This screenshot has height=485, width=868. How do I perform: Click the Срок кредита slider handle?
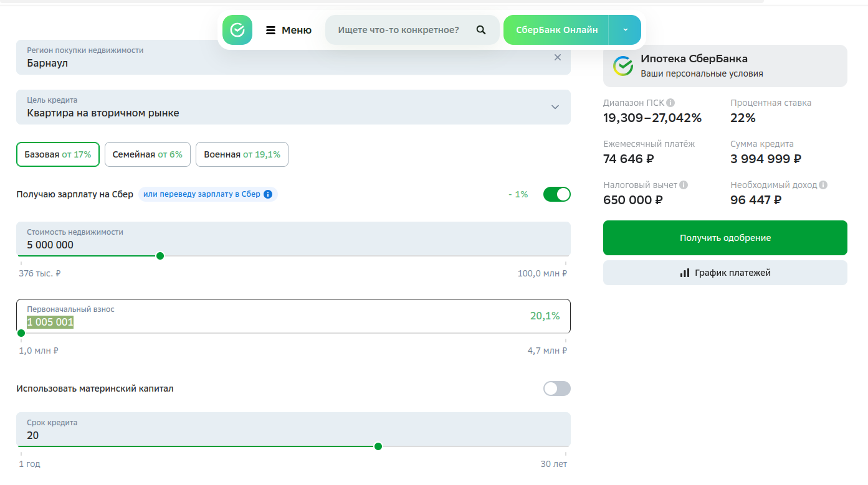tap(378, 446)
